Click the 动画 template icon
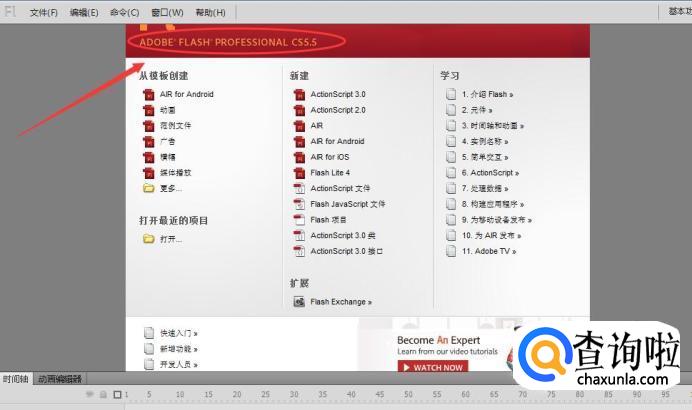Viewport: 692px width, 410px height. point(149,110)
